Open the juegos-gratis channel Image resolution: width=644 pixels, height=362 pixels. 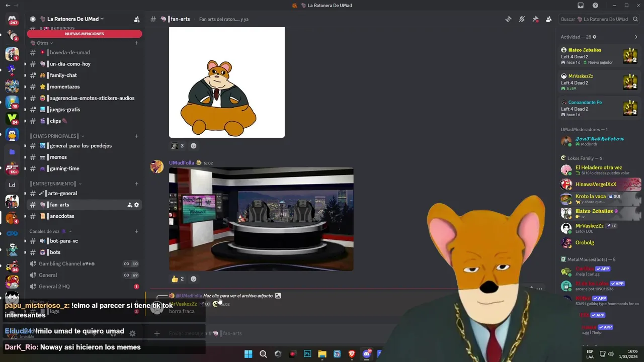[x=85, y=110]
